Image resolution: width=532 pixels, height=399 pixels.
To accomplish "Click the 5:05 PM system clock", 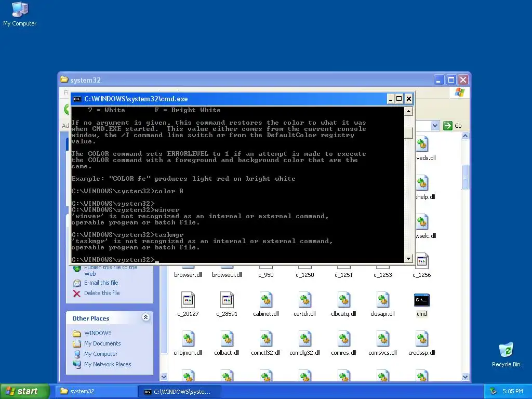I will point(512,391).
